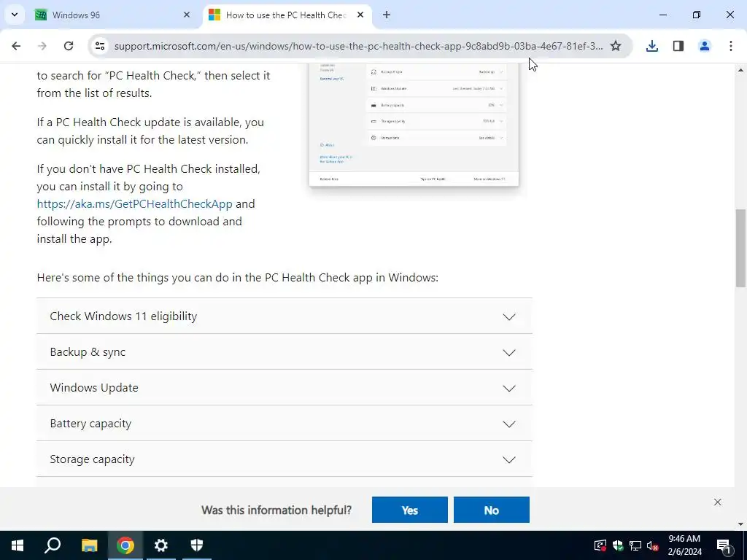Click the vertical scrollbar thumb
The width and height of the screenshot is (747, 560).
tap(740, 248)
